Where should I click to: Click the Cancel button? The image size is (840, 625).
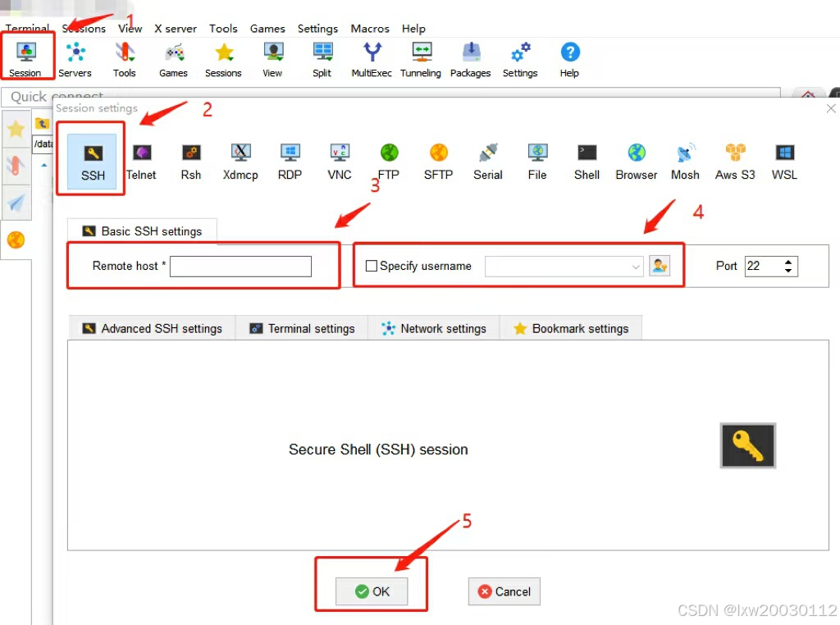click(504, 591)
